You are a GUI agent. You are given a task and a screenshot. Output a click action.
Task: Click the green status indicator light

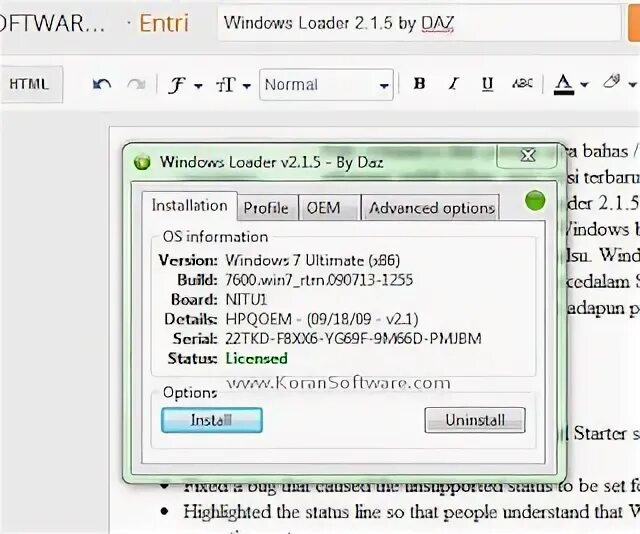tap(535, 200)
